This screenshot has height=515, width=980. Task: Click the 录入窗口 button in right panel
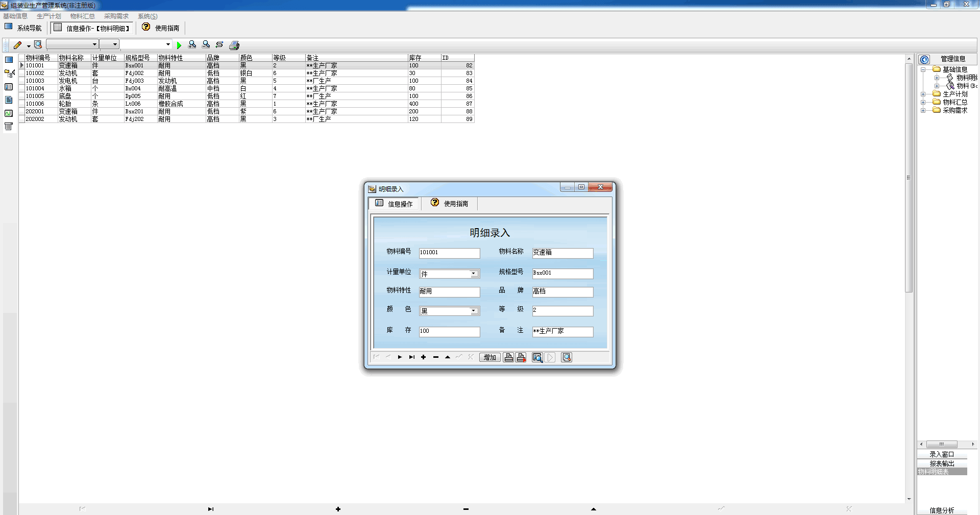[x=942, y=454]
